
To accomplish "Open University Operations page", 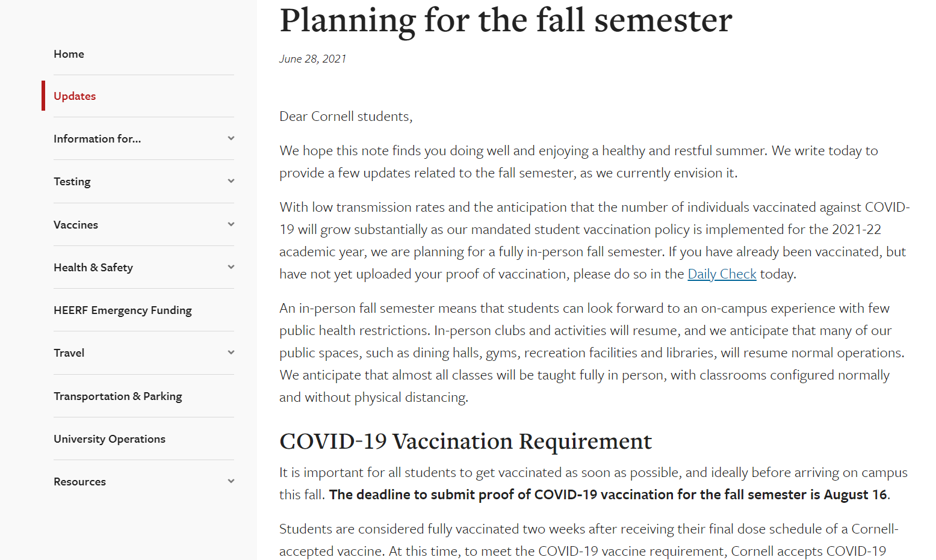I will coord(110,439).
